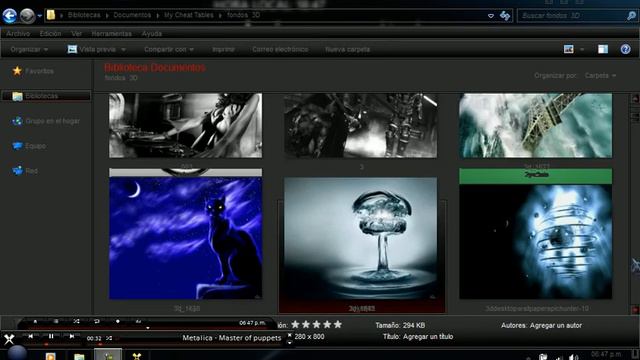
Task: Toggle shuffle in the media player top row
Action: [x=76, y=322]
